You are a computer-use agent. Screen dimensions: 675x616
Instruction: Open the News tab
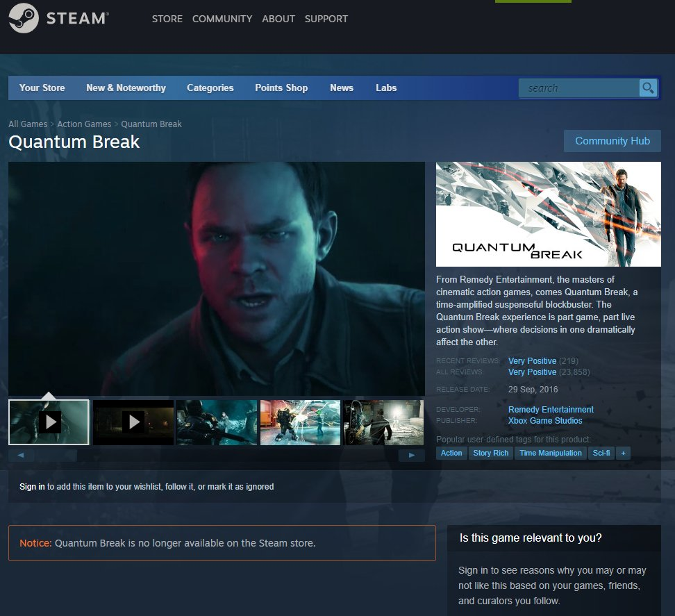(x=342, y=88)
